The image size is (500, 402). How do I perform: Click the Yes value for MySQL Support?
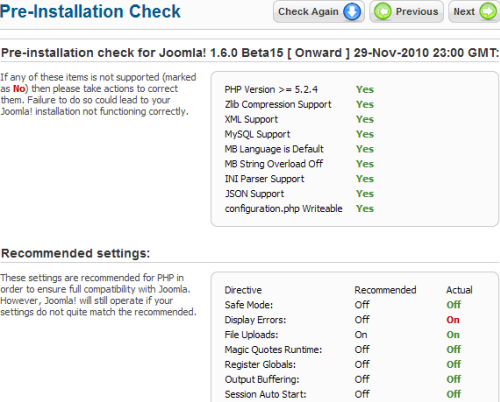coord(365,134)
